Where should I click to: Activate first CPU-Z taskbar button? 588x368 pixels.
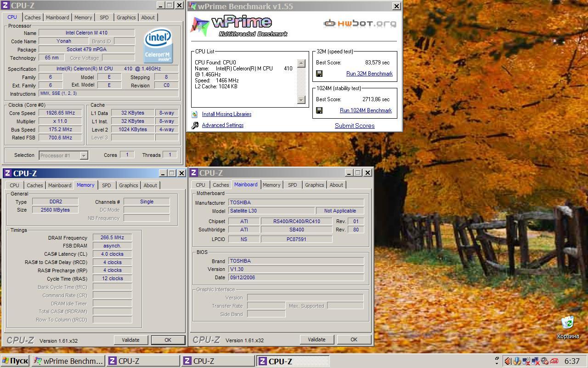pos(143,361)
